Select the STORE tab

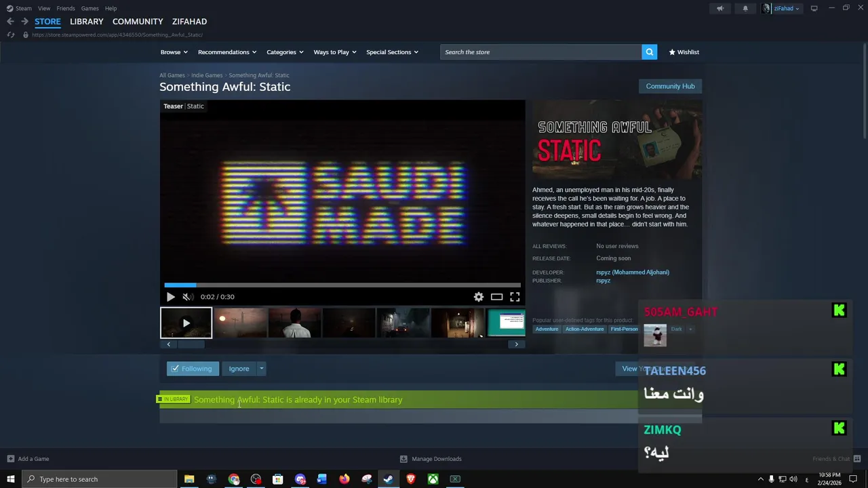pyautogui.click(x=47, y=22)
